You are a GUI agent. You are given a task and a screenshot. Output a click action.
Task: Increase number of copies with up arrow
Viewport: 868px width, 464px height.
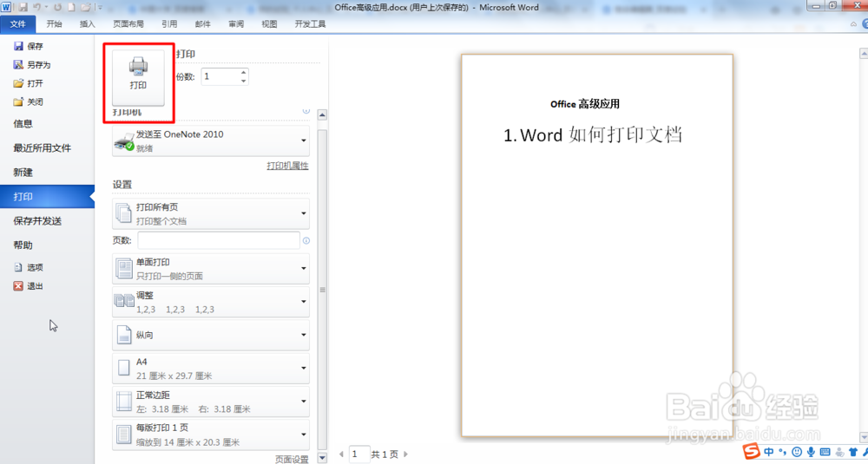[244, 73]
